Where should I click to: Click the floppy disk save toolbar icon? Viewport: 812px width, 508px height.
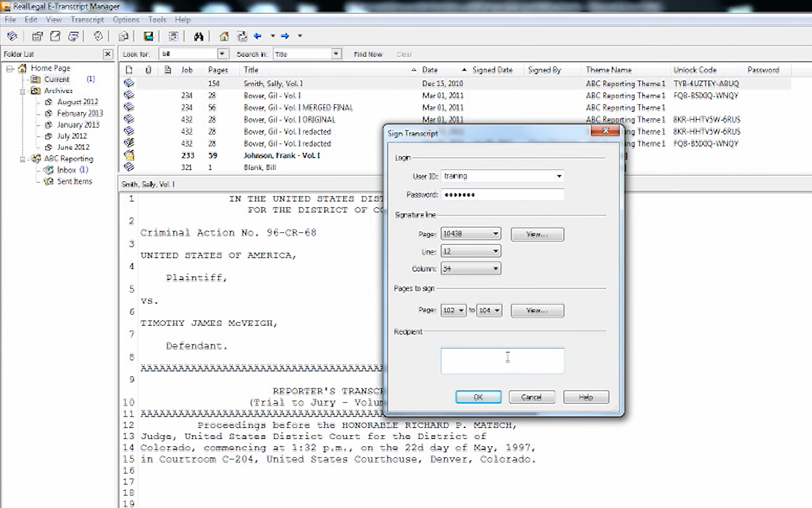(x=148, y=36)
